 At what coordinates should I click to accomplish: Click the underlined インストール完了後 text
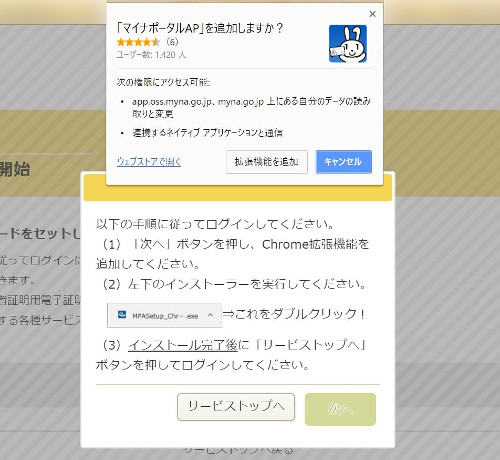[x=183, y=345]
